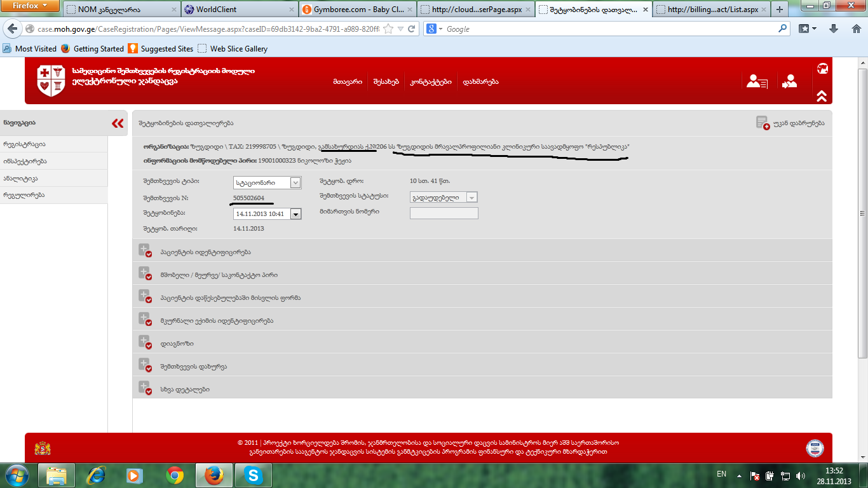
Task: Select რეგისტრაცია in the navigation sidebar
Action: coord(24,144)
